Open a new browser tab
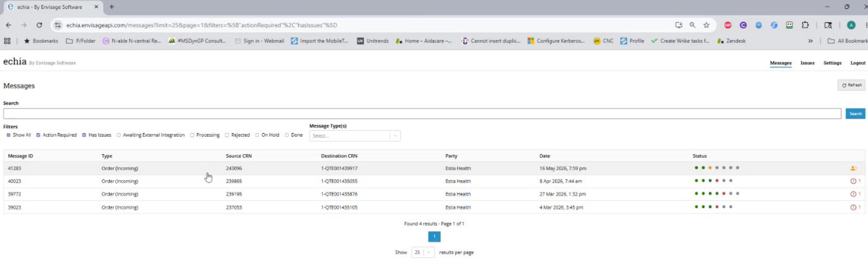This screenshot has height=279, width=868. (x=112, y=6)
